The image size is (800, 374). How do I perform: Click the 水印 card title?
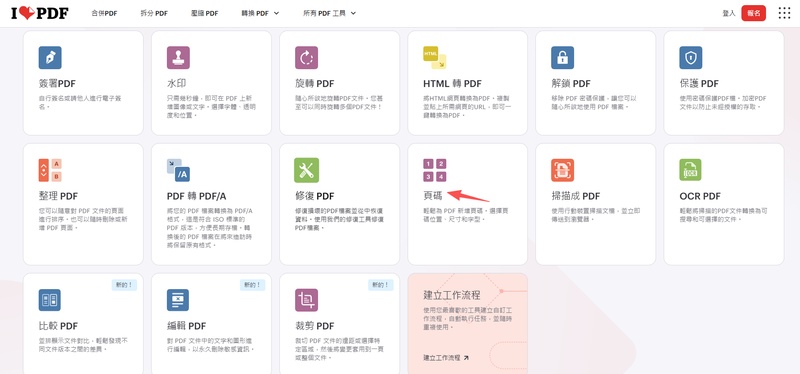pyautogui.click(x=176, y=84)
